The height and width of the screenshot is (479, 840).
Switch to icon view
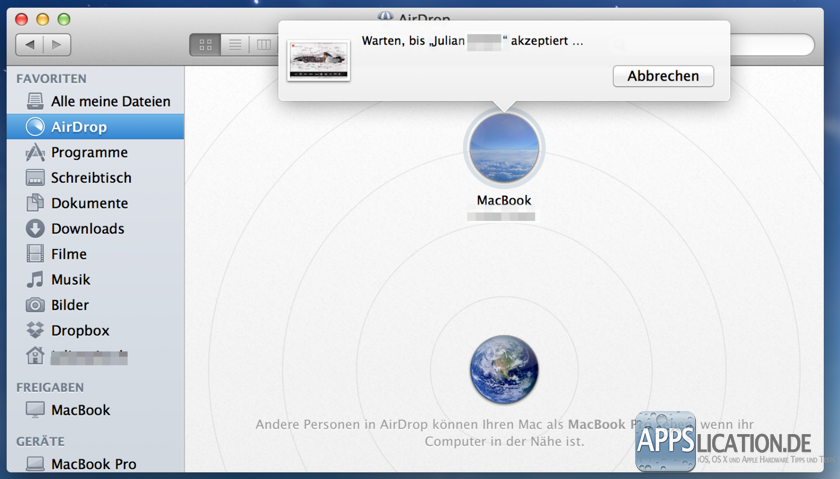tap(205, 44)
